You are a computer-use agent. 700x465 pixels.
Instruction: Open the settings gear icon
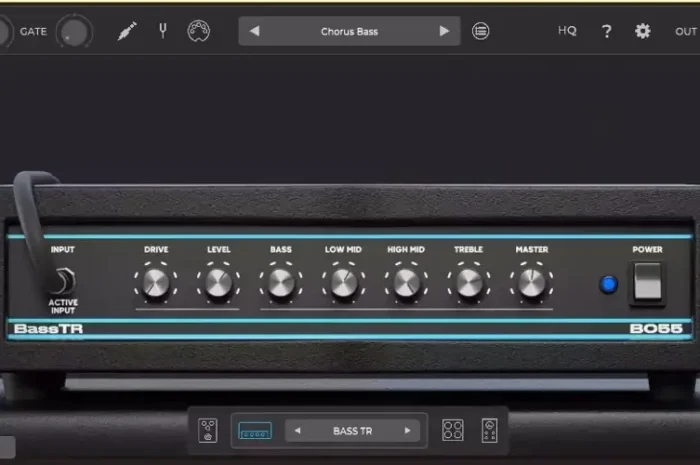[643, 31]
